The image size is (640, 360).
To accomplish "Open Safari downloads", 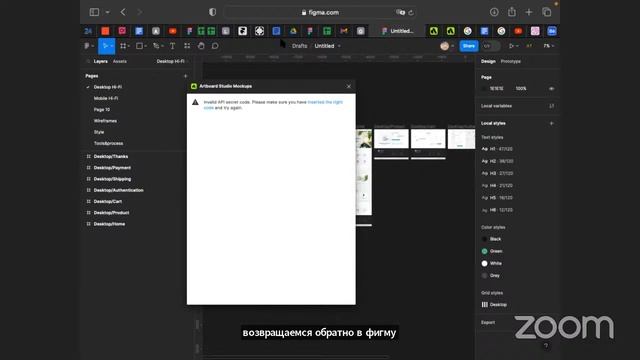I will (494, 12).
